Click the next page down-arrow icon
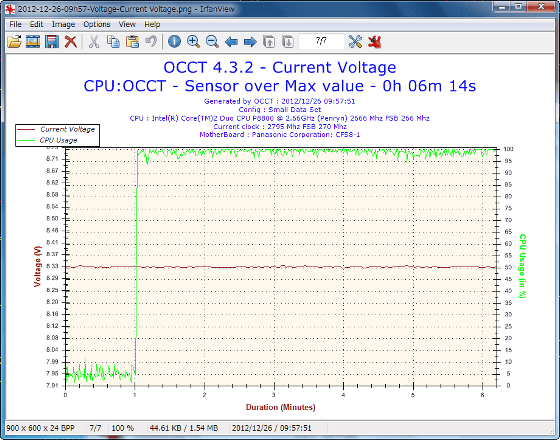This screenshot has height=440, width=560. [288, 42]
